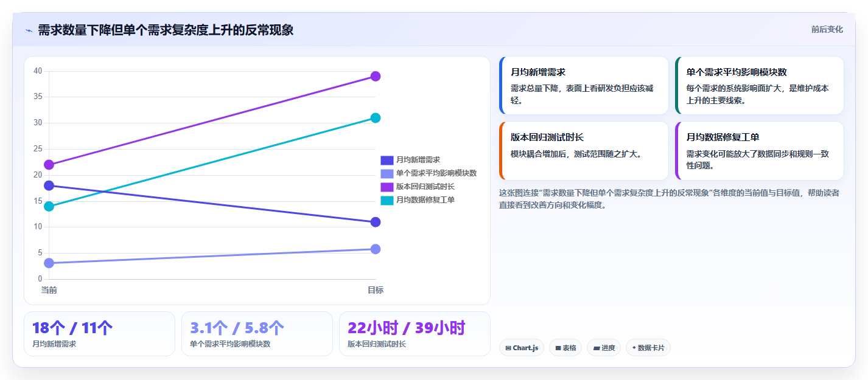Screen dimensions: 868x380
Task: Toggle the 月均新增需求 legend swatch
Action: tap(387, 160)
